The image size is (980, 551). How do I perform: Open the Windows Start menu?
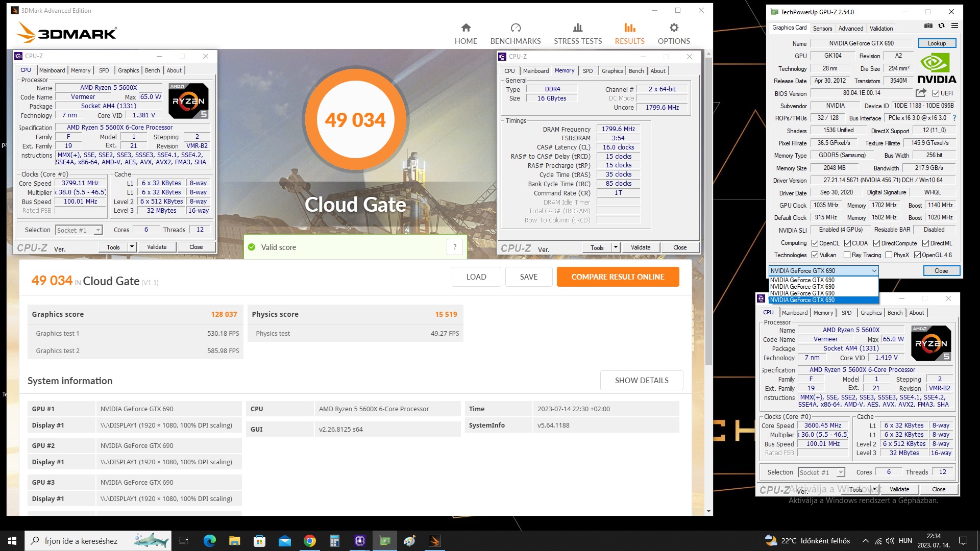pos(12,541)
